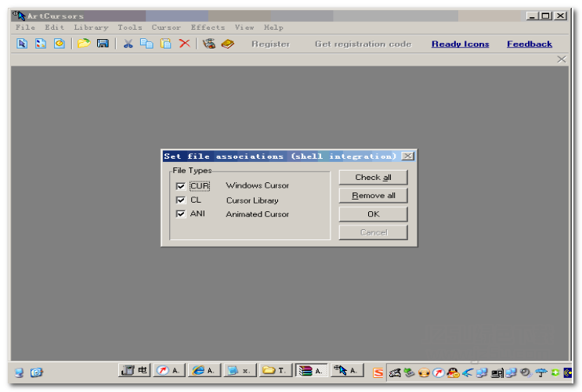Click the Animated Cursor description text
582x392 pixels.
point(257,214)
